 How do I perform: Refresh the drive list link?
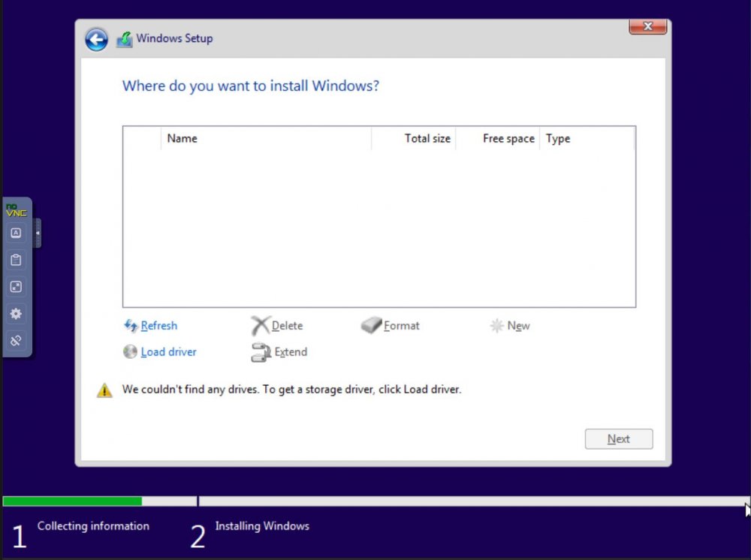(159, 326)
